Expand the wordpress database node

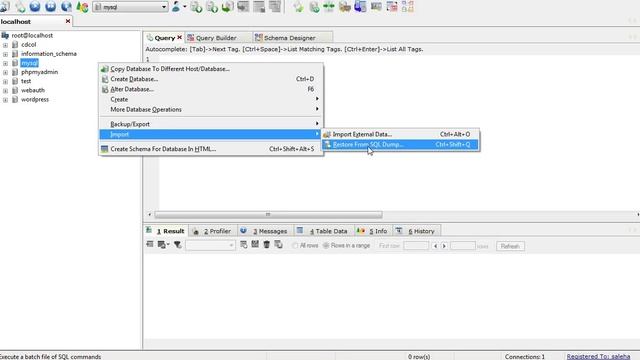(5, 100)
